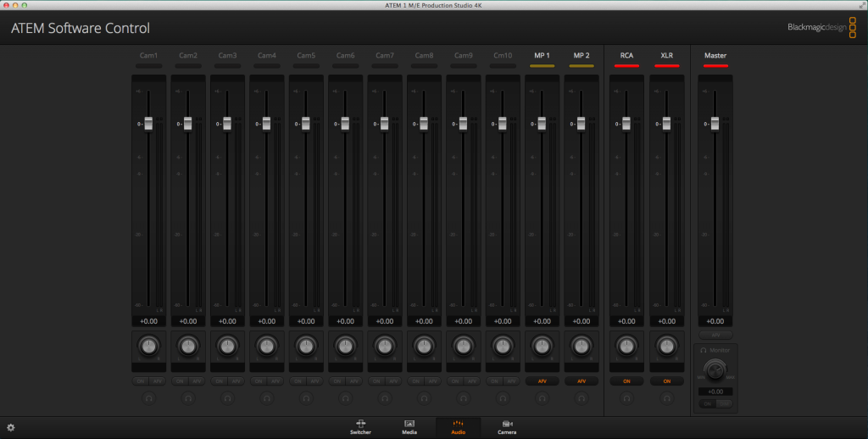Switch to the Media tab
Screen dimensions: 868x439
point(409,427)
